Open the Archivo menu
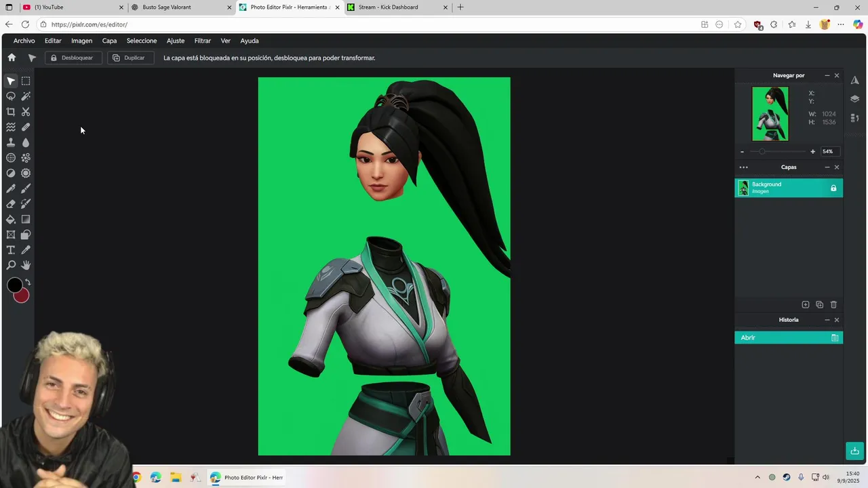Viewport: 868px width, 488px height. click(24, 41)
